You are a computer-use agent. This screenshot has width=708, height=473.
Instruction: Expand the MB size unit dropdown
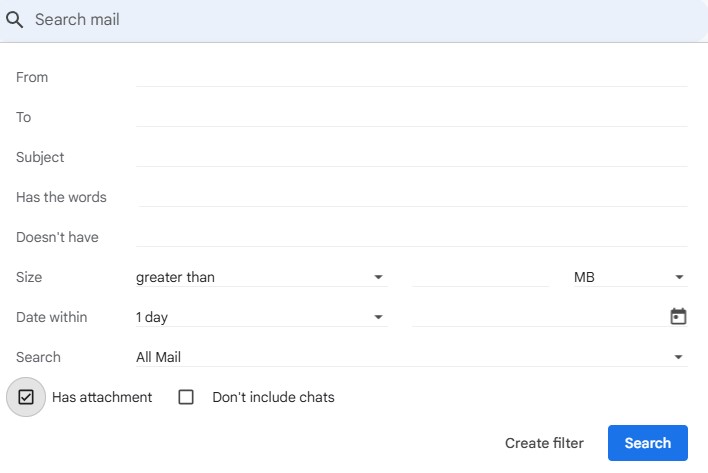628,277
